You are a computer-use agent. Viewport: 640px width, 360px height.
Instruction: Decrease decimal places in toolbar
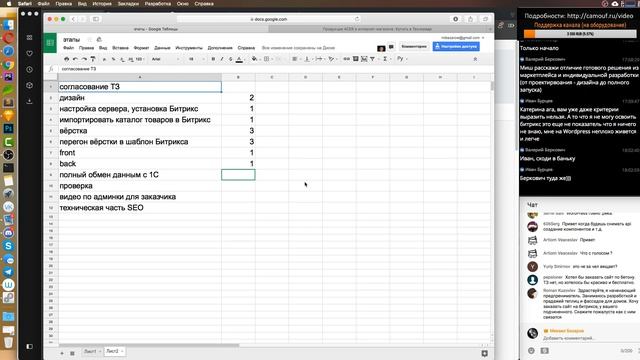tap(122, 59)
